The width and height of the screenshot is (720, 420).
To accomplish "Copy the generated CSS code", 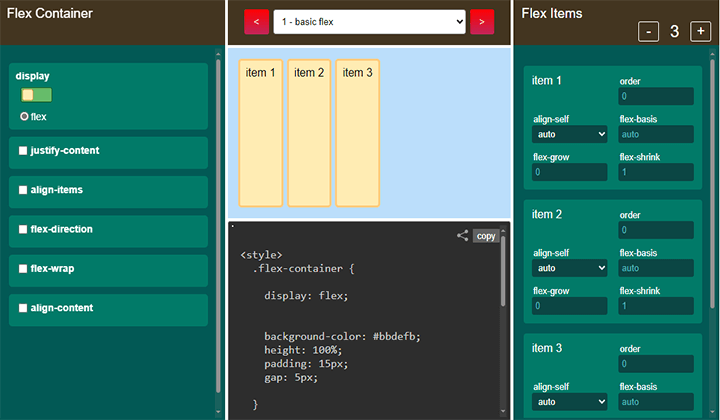I will (486, 236).
